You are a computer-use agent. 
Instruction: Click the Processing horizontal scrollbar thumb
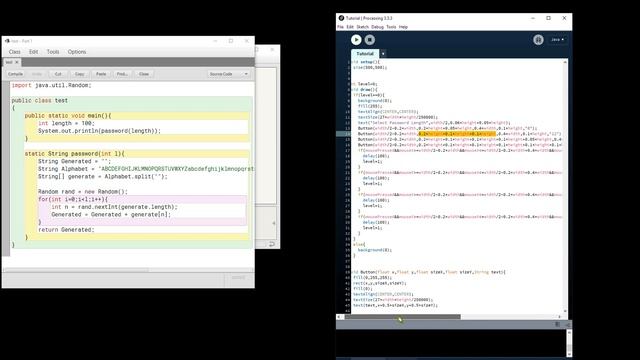tap(402, 317)
